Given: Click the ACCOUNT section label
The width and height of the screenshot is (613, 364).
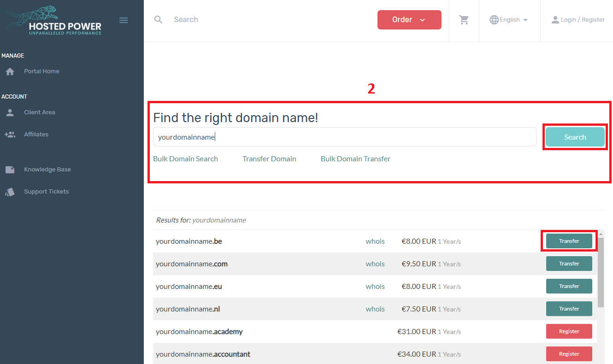Looking at the screenshot, I should [x=14, y=97].
